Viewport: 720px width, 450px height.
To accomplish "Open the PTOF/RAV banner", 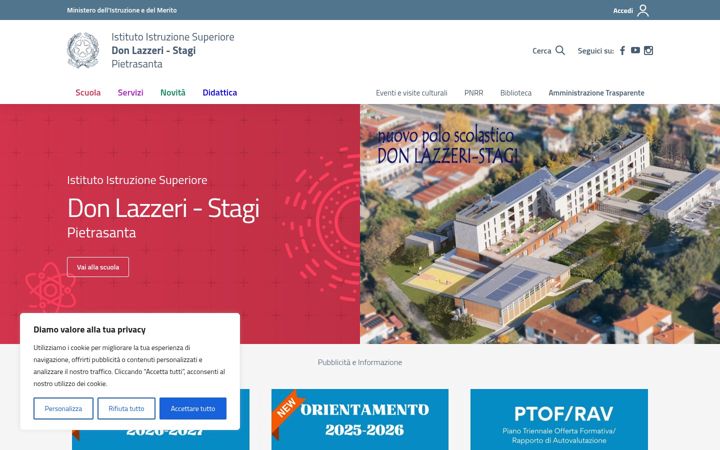I will click(559, 419).
